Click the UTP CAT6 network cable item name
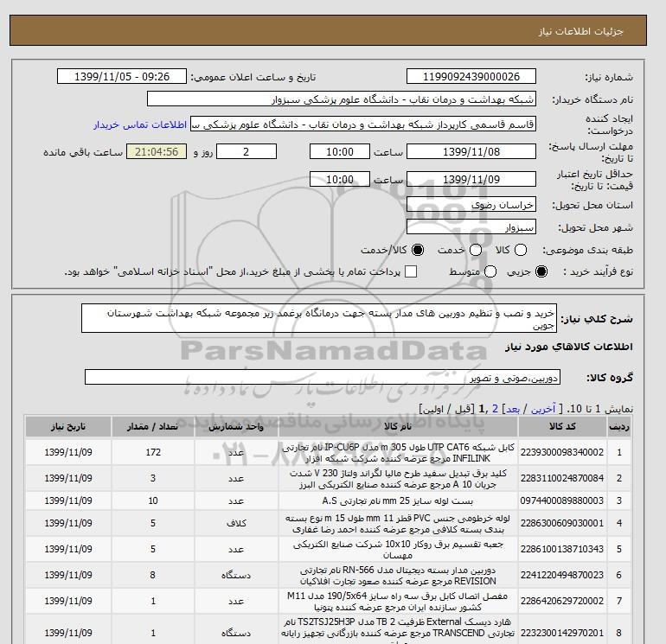The height and width of the screenshot is (644, 666). 398,453
